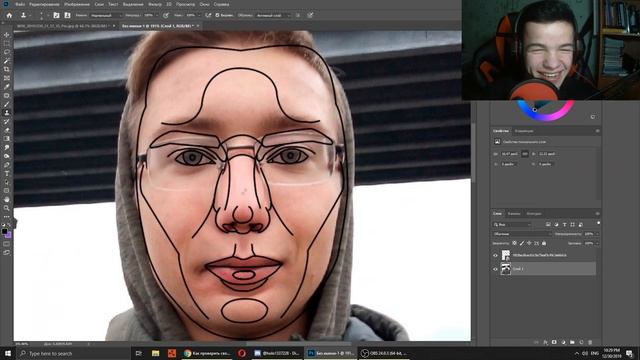The height and width of the screenshot is (360, 640).
Task: Toggle layer filtering switch on
Action: click(598, 223)
